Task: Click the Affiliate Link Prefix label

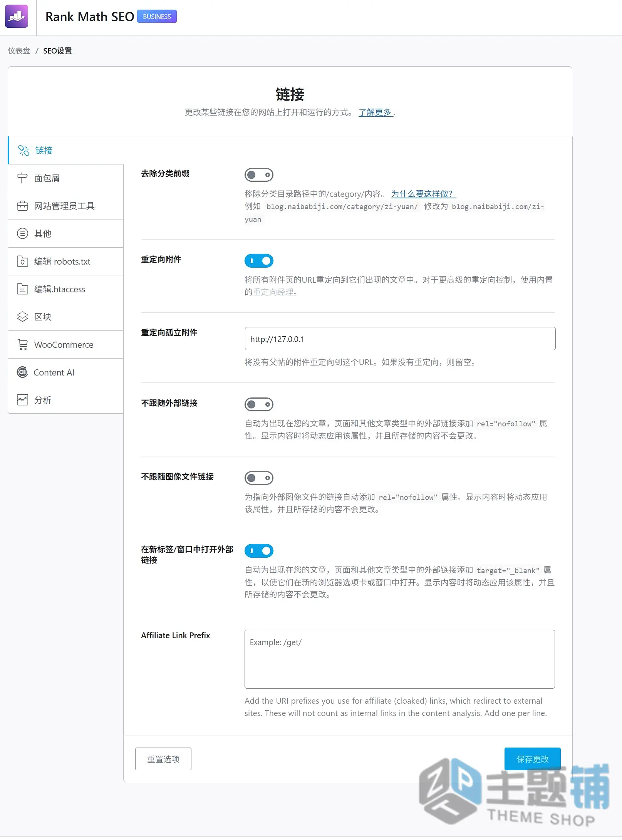Action: coord(175,635)
